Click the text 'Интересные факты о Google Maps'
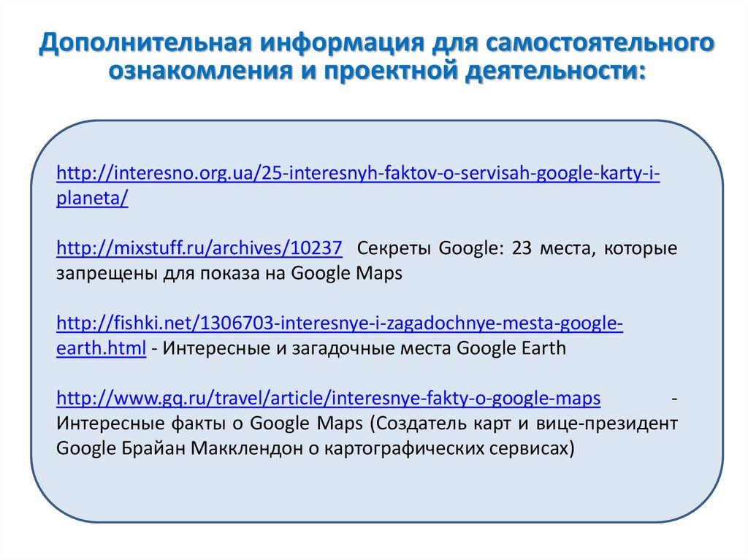The image size is (748, 560). (x=210, y=423)
